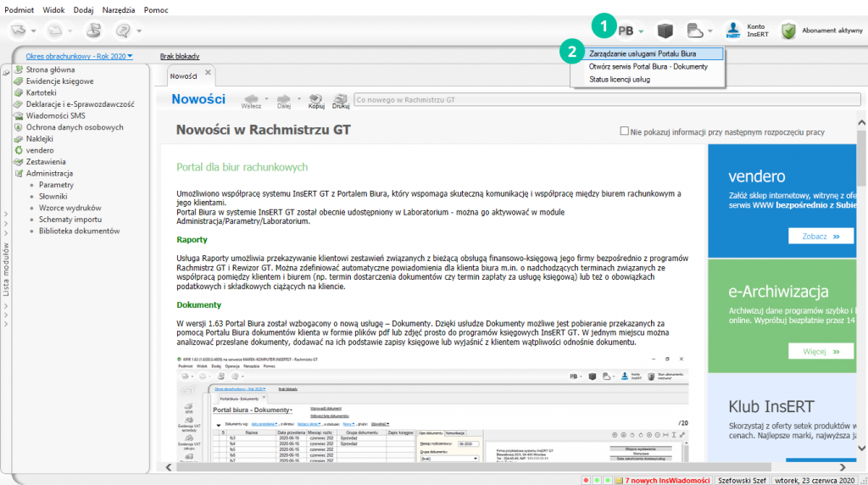Open vendero module in sidebar
Screen dimensions: 868x485
click(x=39, y=151)
